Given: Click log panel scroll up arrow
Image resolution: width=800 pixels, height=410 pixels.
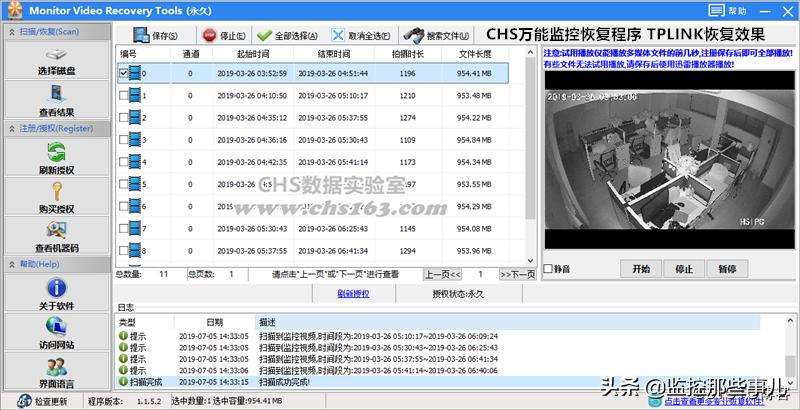Looking at the screenshot, I should [x=790, y=320].
